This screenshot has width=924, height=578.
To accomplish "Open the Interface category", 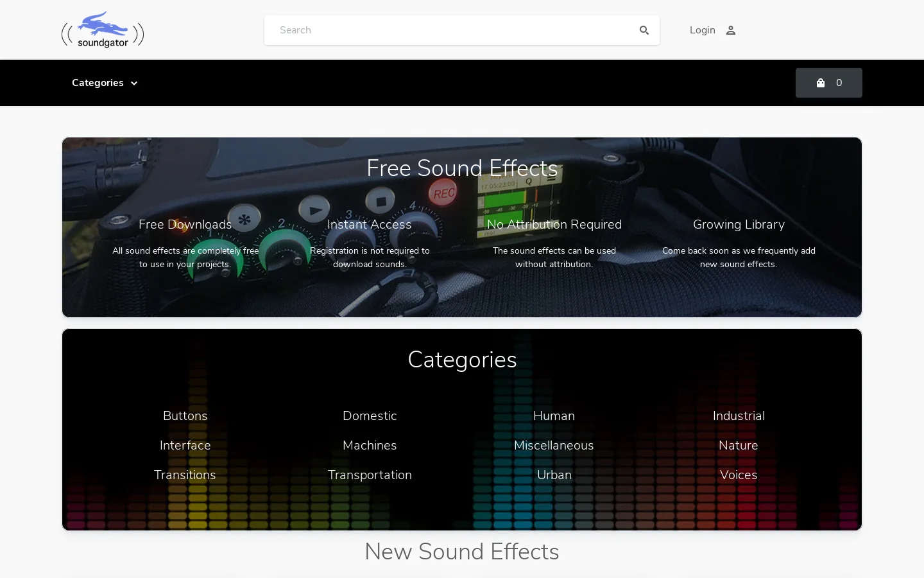I will (x=185, y=445).
